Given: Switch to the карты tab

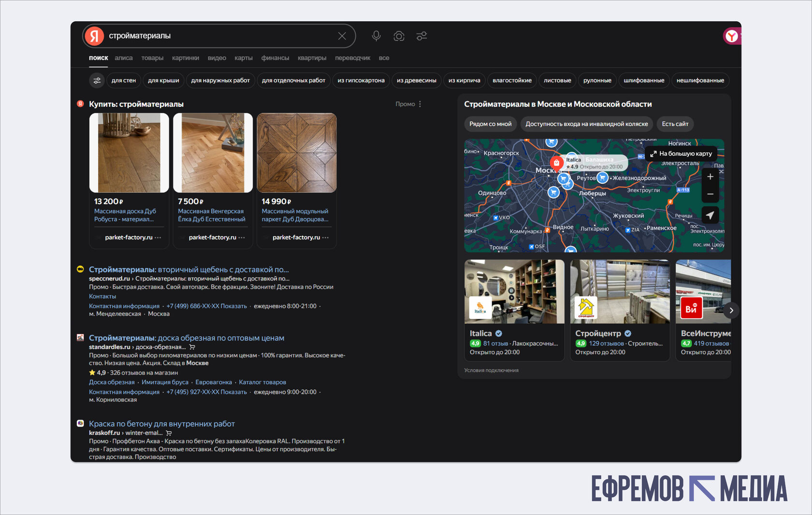Looking at the screenshot, I should pyautogui.click(x=244, y=58).
